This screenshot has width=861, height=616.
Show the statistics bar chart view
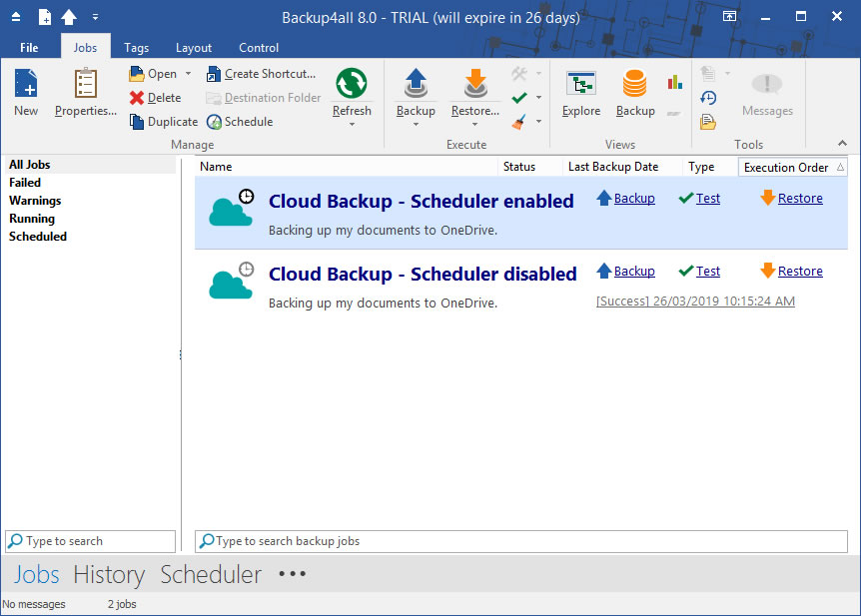(x=675, y=82)
